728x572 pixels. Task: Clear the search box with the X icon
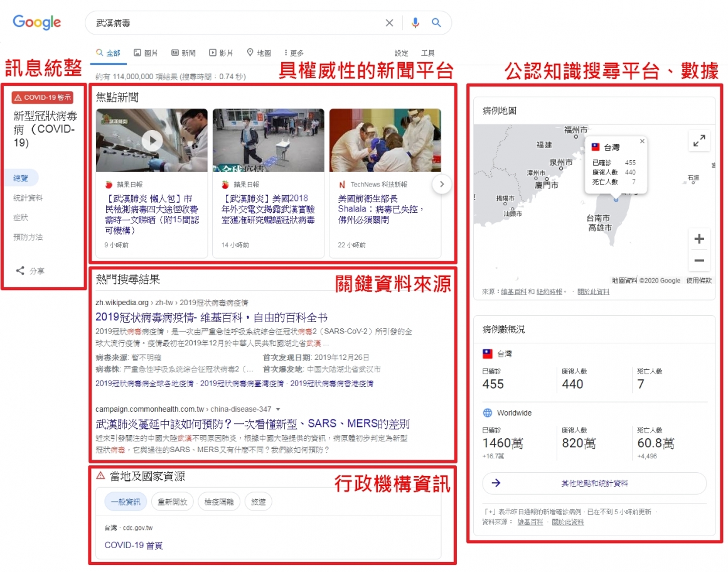(390, 23)
